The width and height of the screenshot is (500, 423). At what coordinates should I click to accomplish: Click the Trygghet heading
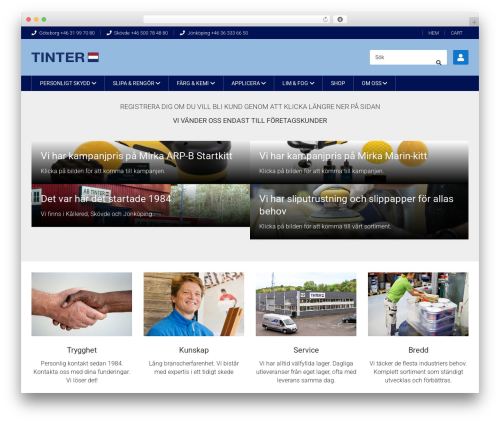(x=82, y=350)
